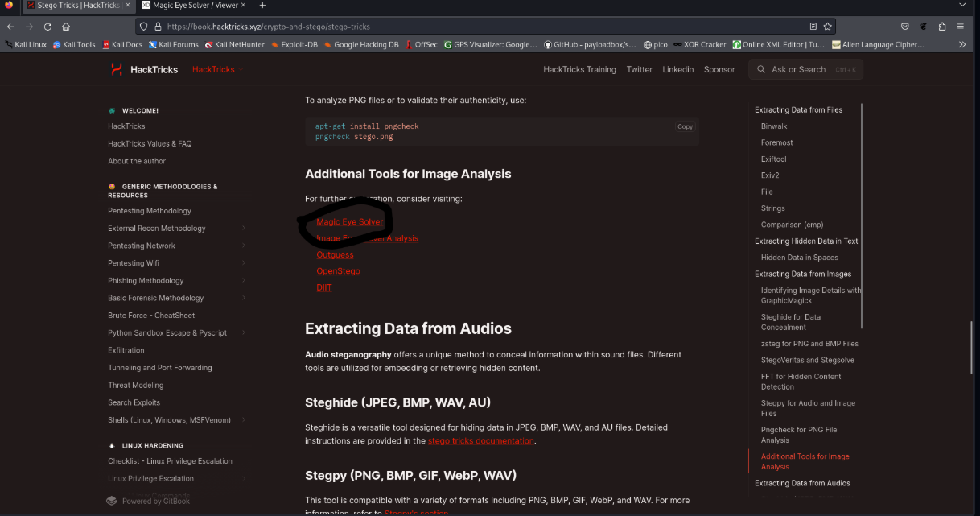The image size is (980, 516).
Task: Open the XOR Cracker bookmark
Action: 699,45
